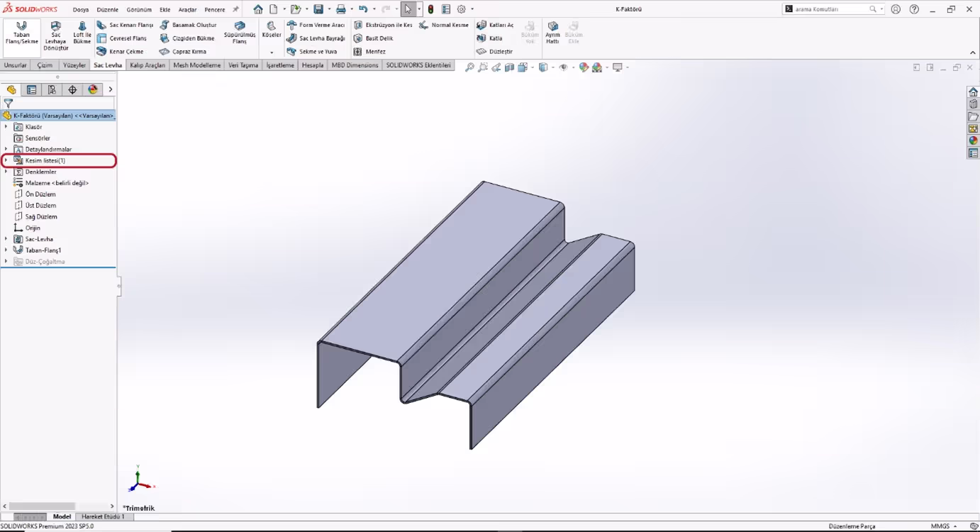This screenshot has width=980, height=532.
Task: Show more manager tabs chevron
Action: click(x=111, y=89)
